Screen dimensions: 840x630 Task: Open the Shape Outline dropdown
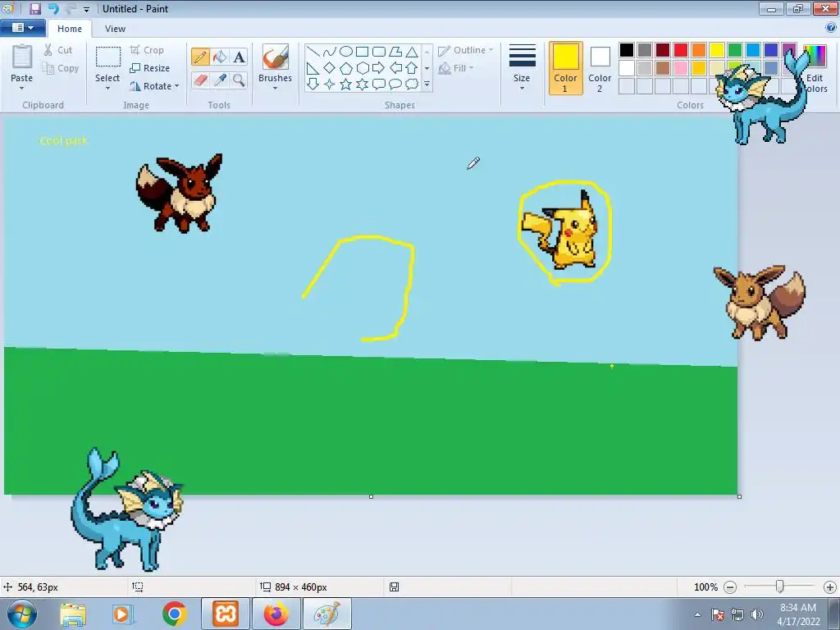(x=465, y=50)
